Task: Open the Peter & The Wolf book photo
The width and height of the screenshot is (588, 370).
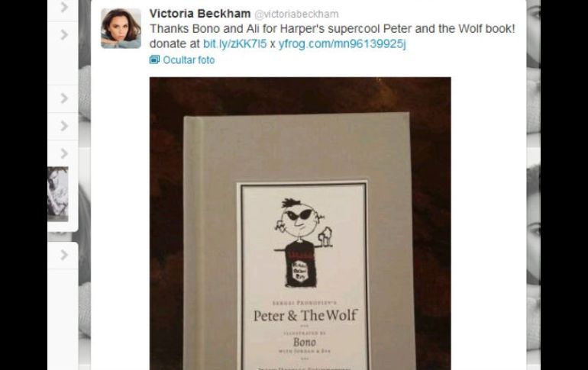Action: point(300,224)
